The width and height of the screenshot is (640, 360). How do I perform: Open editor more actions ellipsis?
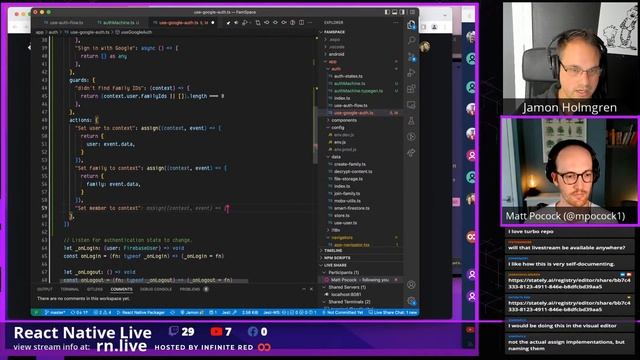pos(310,22)
